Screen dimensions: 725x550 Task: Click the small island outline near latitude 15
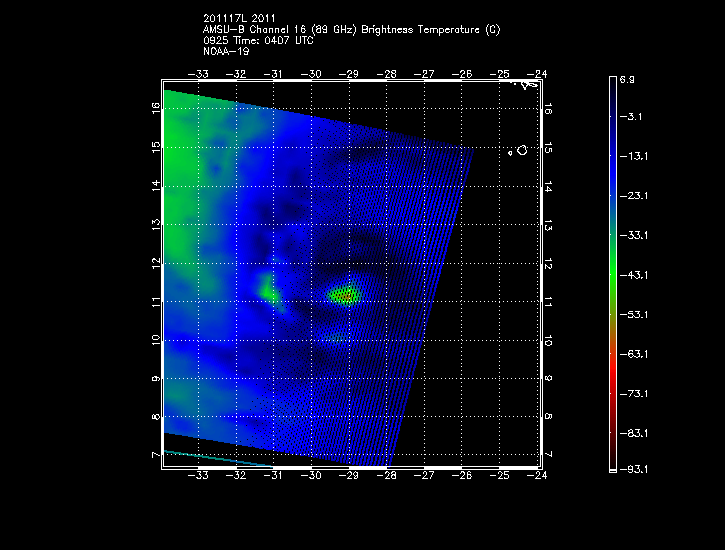click(x=521, y=150)
